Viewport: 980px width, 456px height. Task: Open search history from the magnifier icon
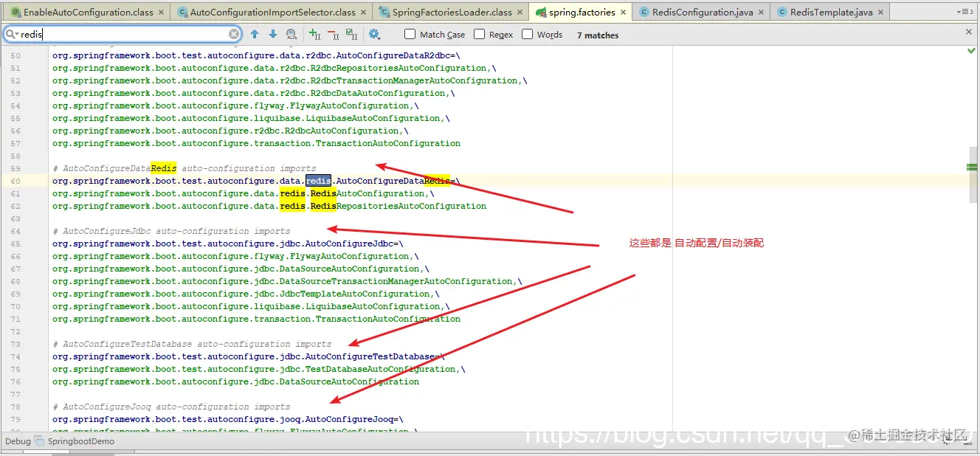[12, 34]
